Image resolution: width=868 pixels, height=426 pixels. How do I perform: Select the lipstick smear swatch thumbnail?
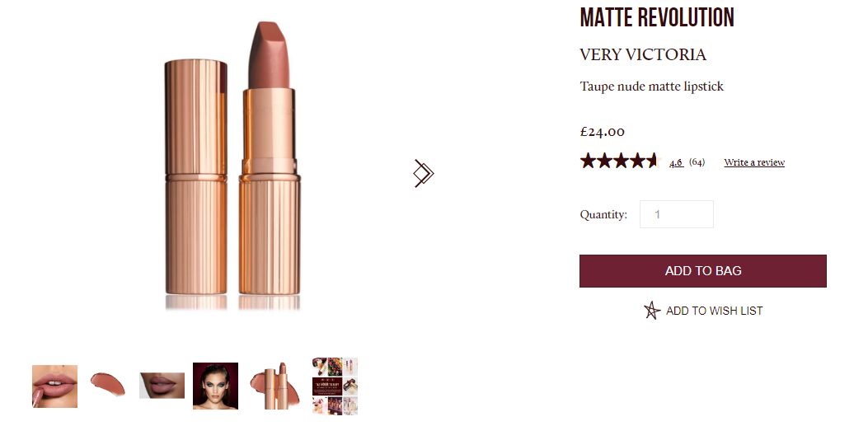coord(107,384)
